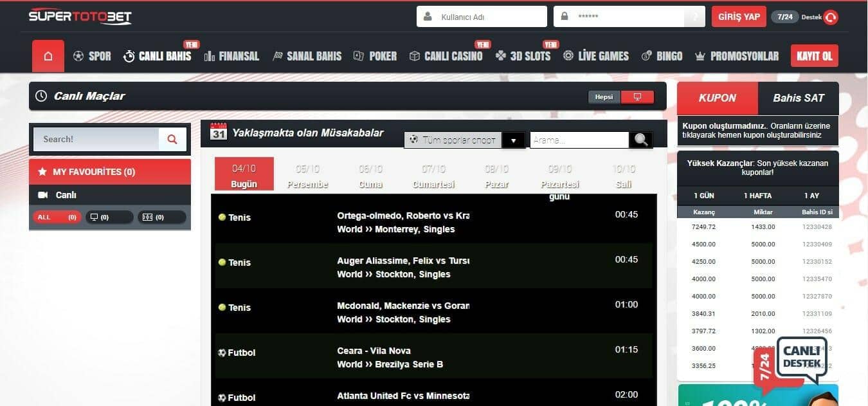The width and height of the screenshot is (868, 406).
Task: Click the magnifier beside the Arama field
Action: 641,140
